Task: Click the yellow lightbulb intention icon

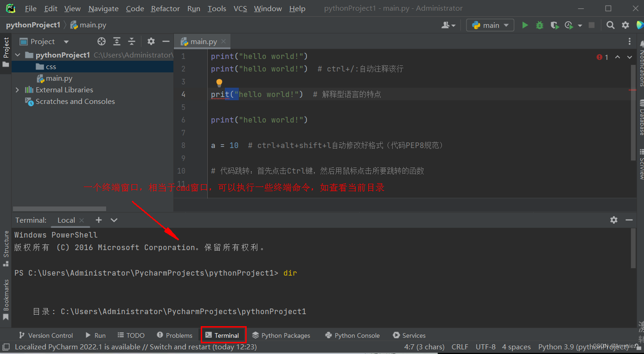Action: point(219,83)
